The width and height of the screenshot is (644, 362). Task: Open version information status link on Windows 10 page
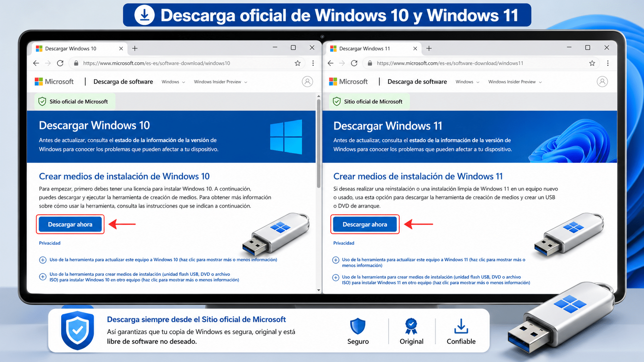pyautogui.click(x=162, y=140)
